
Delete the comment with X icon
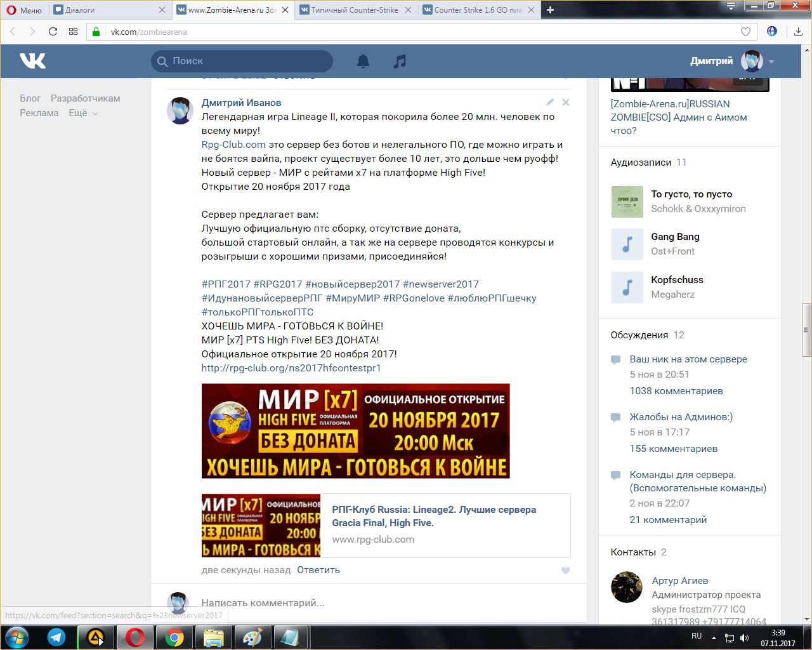566,102
